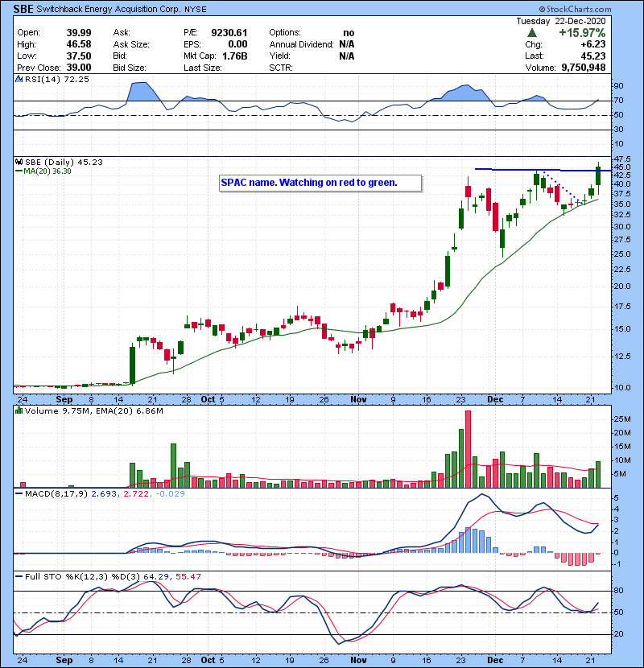
Task: Click the green up-arrow triangle near +15.97%
Action: [532, 33]
